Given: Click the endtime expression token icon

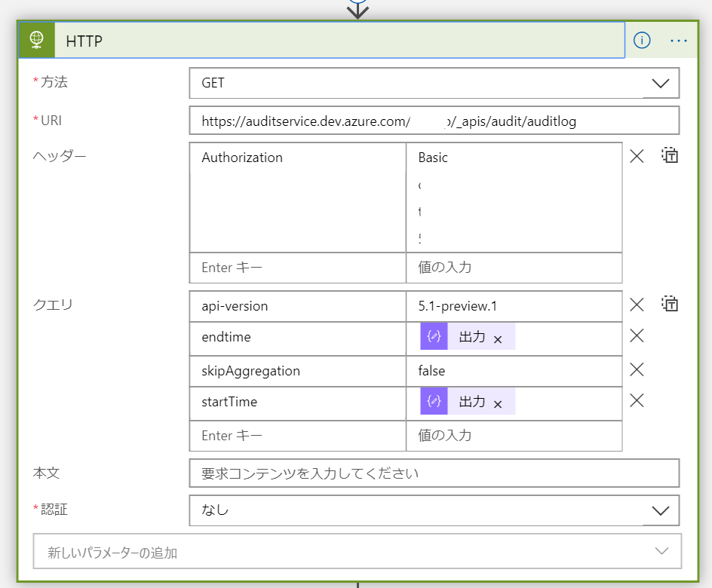Looking at the screenshot, I should [434, 336].
